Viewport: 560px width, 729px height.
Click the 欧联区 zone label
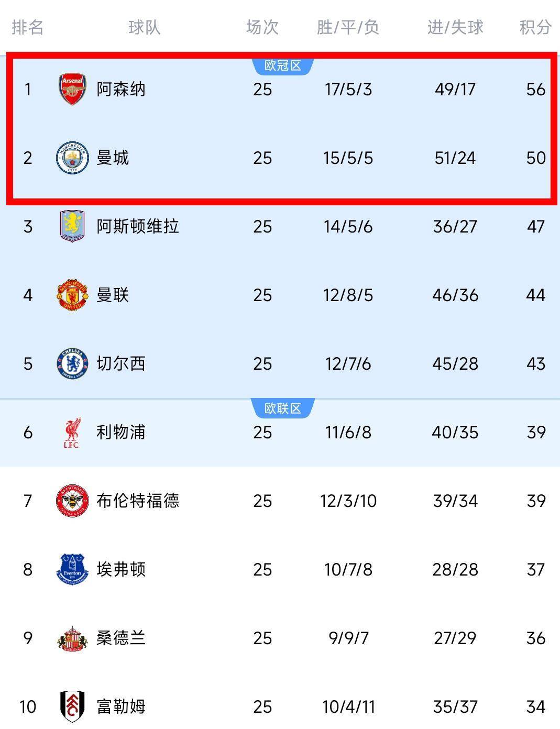[283, 408]
